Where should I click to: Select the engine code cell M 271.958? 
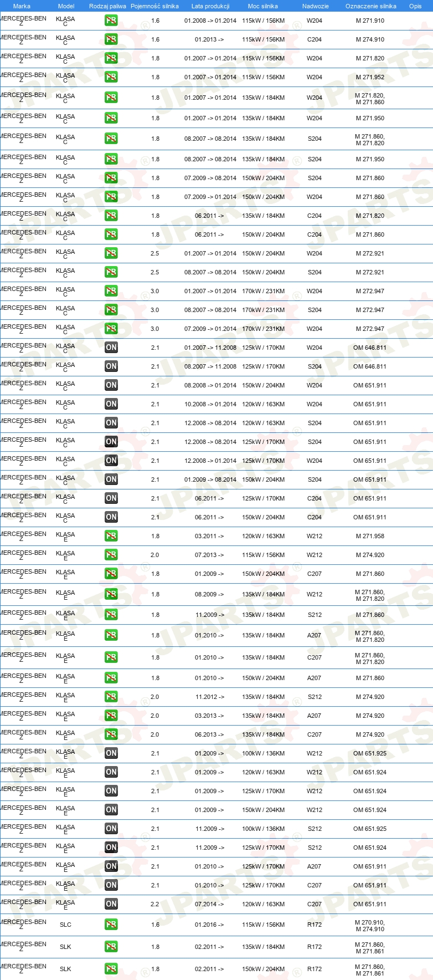[x=370, y=536]
